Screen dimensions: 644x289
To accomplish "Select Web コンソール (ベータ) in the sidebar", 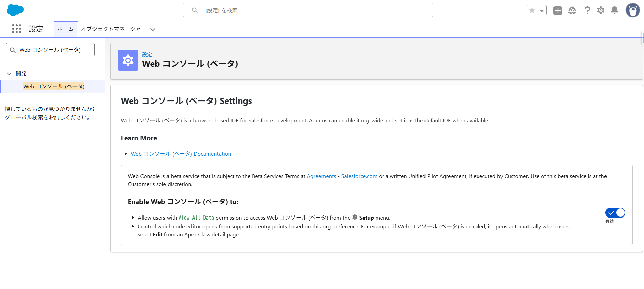I will coord(54,86).
